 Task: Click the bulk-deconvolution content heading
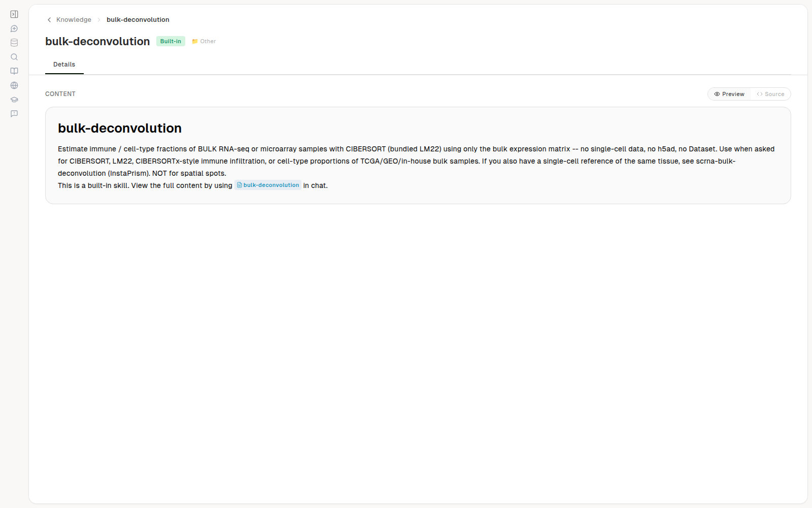[x=120, y=128]
